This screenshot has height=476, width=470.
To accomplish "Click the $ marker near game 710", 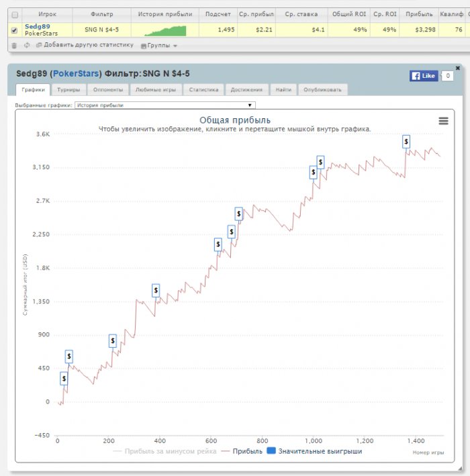I will 238,213.
